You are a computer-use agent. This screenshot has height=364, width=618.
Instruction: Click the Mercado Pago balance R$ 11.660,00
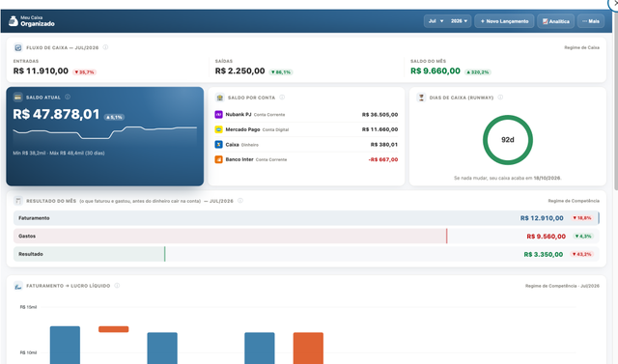pyautogui.click(x=379, y=129)
